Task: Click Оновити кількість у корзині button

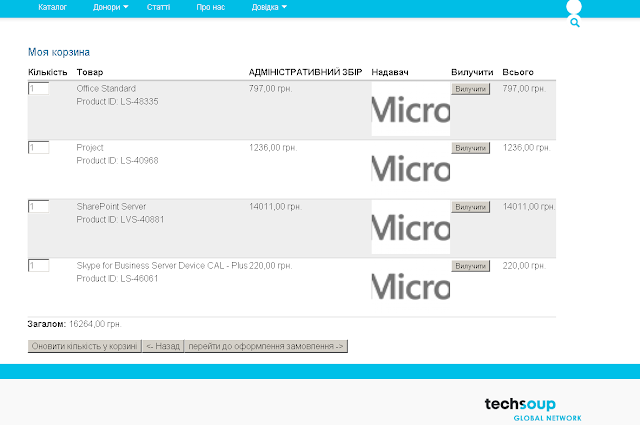Action: [x=84, y=346]
